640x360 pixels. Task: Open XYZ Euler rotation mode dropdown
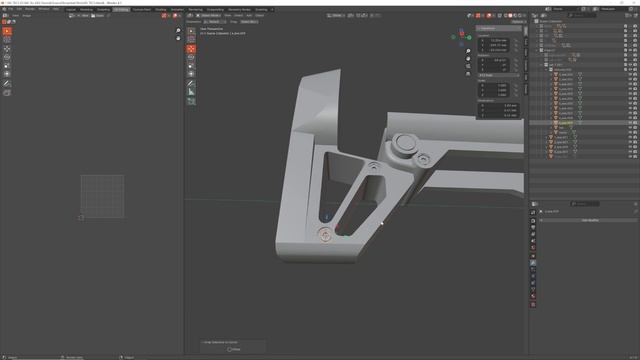pyautogui.click(x=498, y=75)
